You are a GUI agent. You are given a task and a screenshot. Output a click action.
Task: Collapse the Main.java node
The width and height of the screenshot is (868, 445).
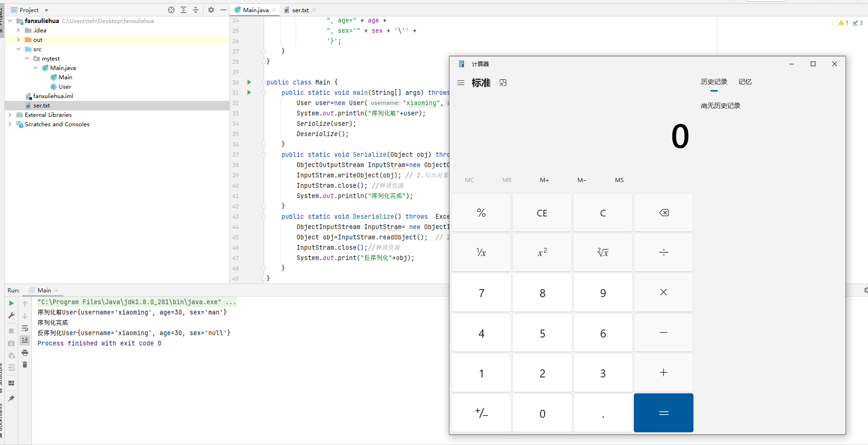(36, 68)
